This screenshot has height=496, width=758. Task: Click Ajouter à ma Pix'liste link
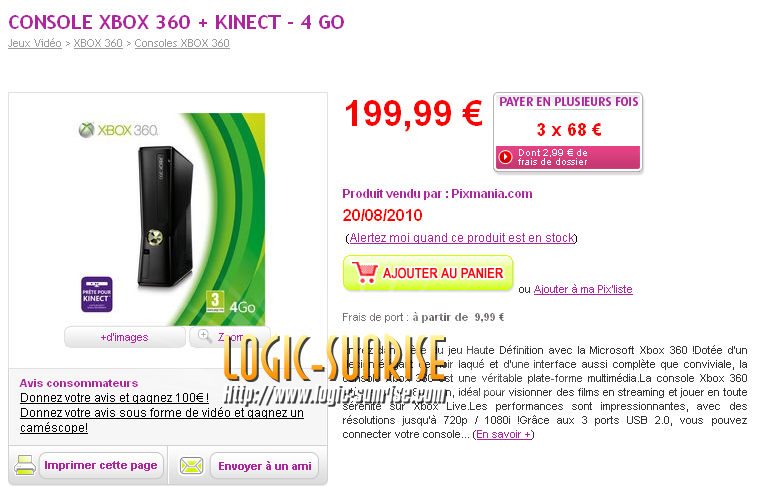(x=583, y=289)
